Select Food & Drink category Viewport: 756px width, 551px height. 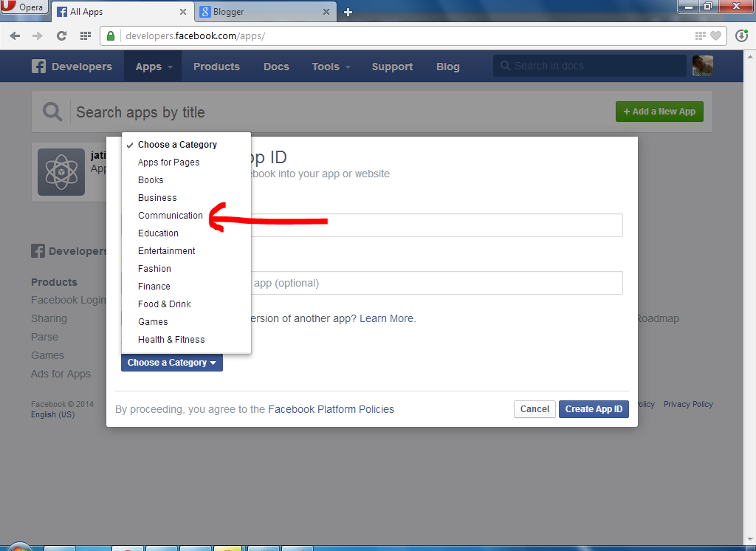(x=186, y=304)
